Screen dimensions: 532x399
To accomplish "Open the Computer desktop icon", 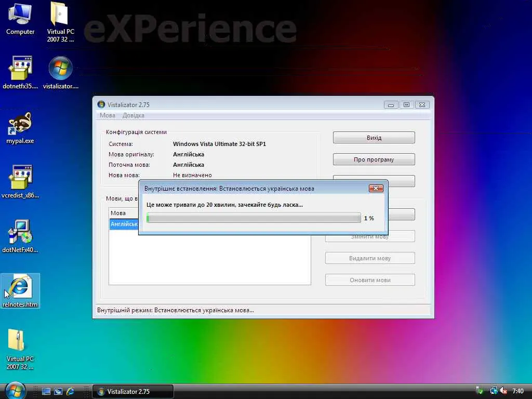I will pyautogui.click(x=20, y=19).
